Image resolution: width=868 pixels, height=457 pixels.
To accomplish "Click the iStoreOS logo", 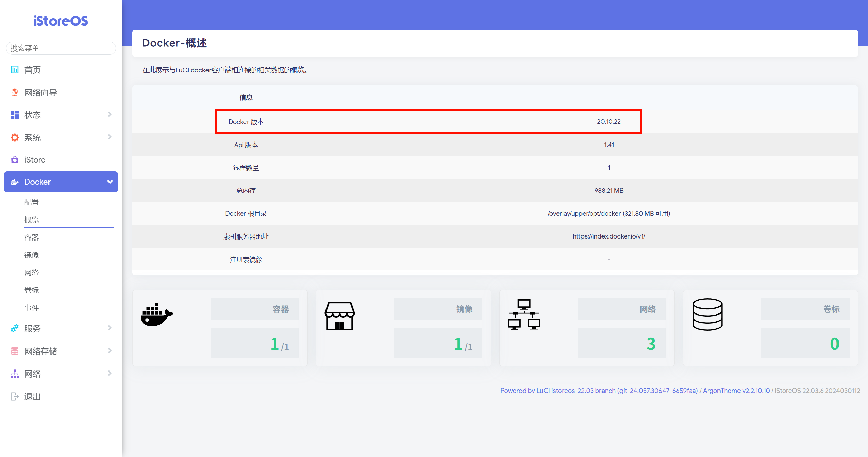I will pyautogui.click(x=61, y=21).
